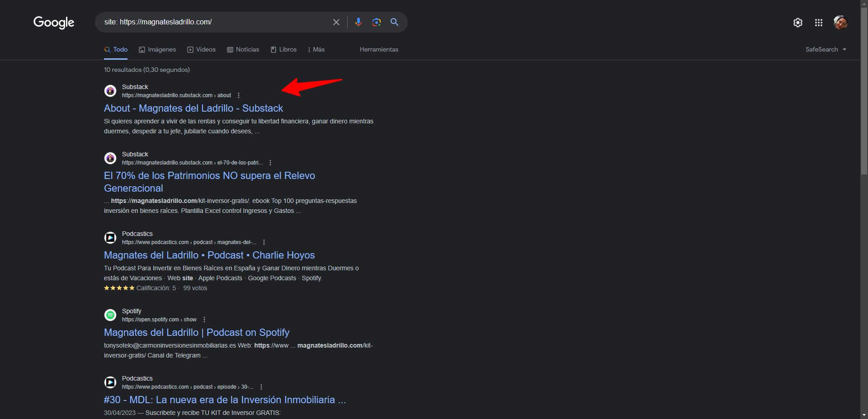This screenshot has width=868, height=419.
Task: Expand the Más menu
Action: click(x=316, y=50)
